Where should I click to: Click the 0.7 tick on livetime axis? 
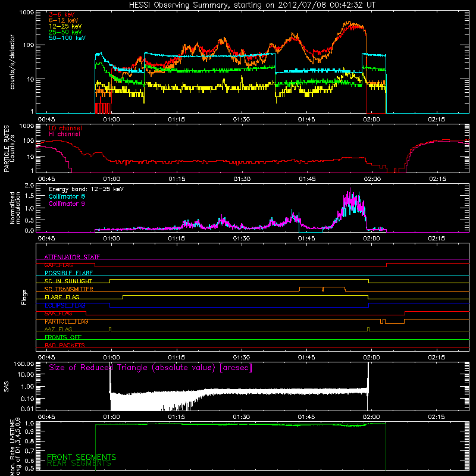[x=29, y=451]
